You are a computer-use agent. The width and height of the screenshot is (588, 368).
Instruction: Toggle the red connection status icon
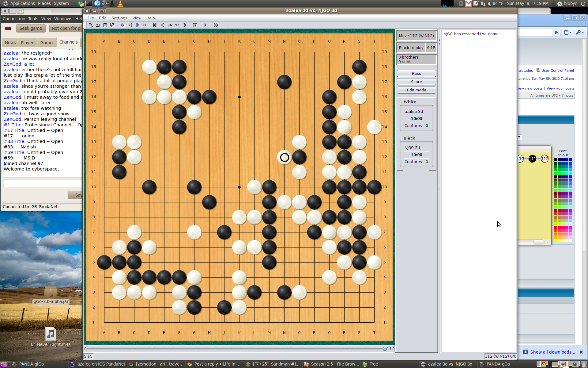pos(8,28)
